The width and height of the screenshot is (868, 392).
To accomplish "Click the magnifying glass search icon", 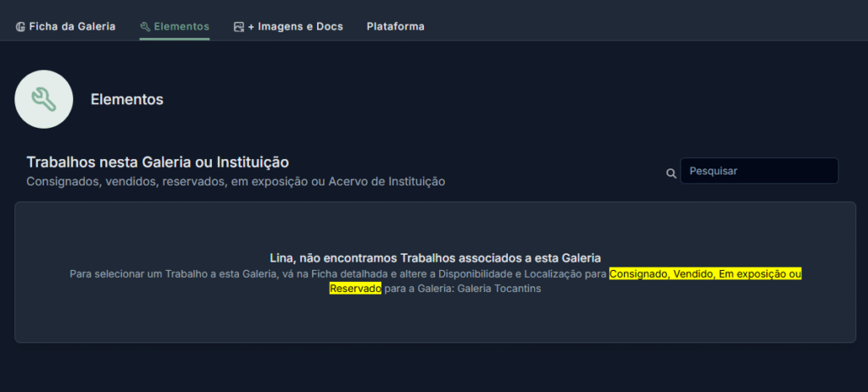I will [x=671, y=173].
